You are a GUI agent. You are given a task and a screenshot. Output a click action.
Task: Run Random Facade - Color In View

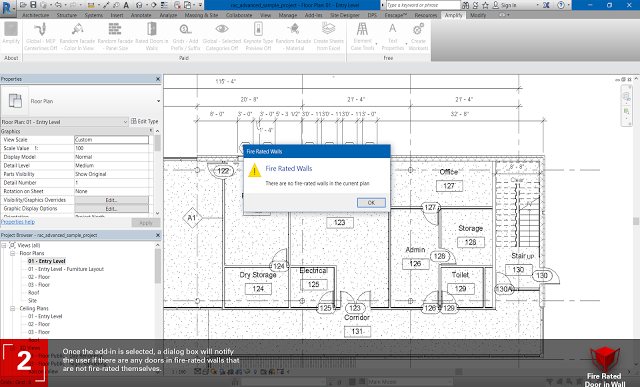click(78, 37)
